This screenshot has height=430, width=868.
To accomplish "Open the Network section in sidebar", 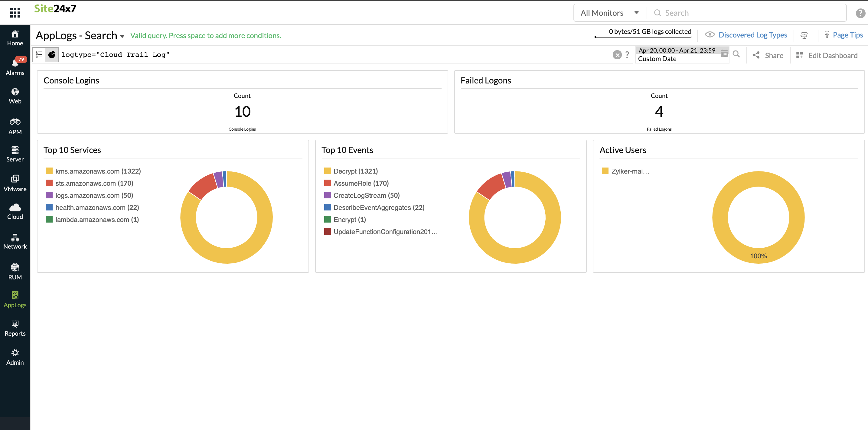I will pyautogui.click(x=15, y=240).
